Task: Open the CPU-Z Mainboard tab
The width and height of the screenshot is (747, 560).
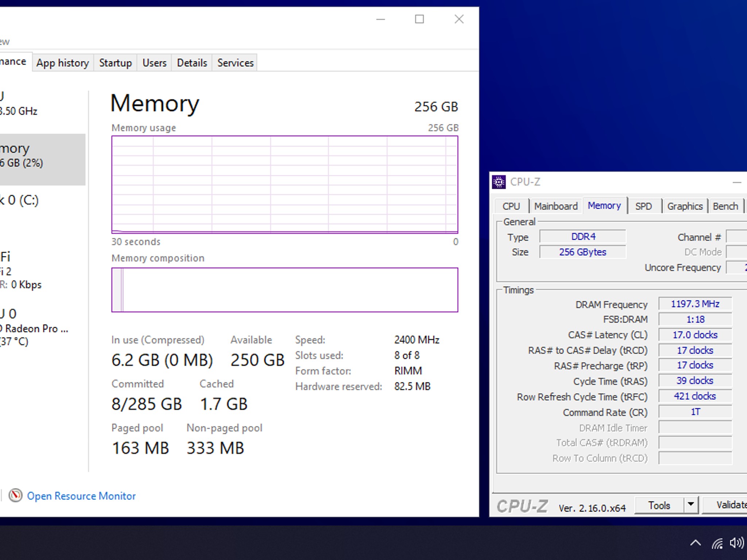Action: tap(556, 206)
